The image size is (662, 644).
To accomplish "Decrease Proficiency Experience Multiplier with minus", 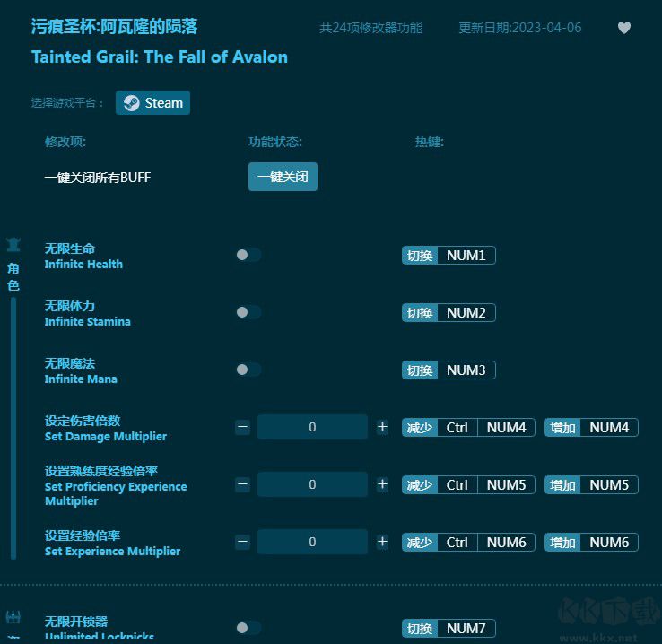I will click(x=243, y=484).
